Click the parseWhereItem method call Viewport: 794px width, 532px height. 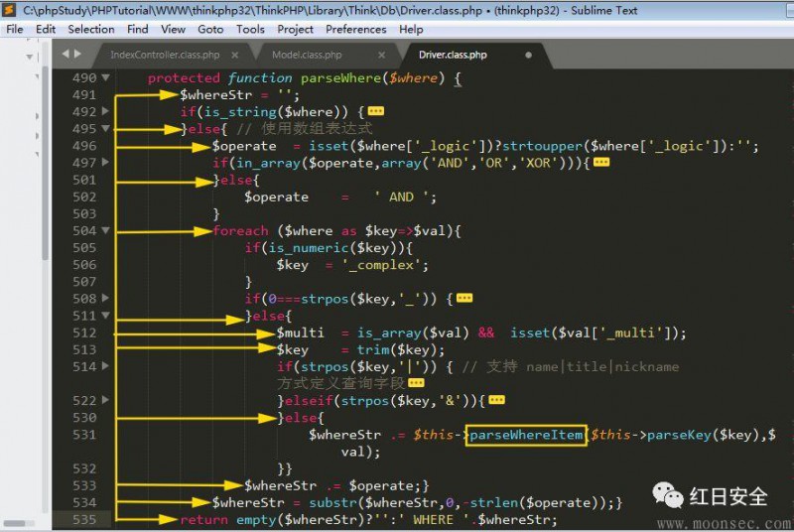click(526, 435)
